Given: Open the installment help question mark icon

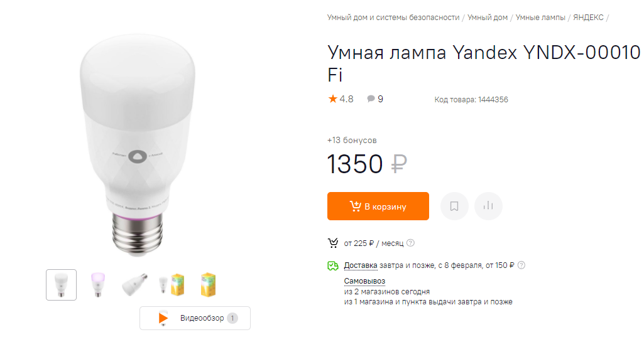Looking at the screenshot, I should (410, 243).
